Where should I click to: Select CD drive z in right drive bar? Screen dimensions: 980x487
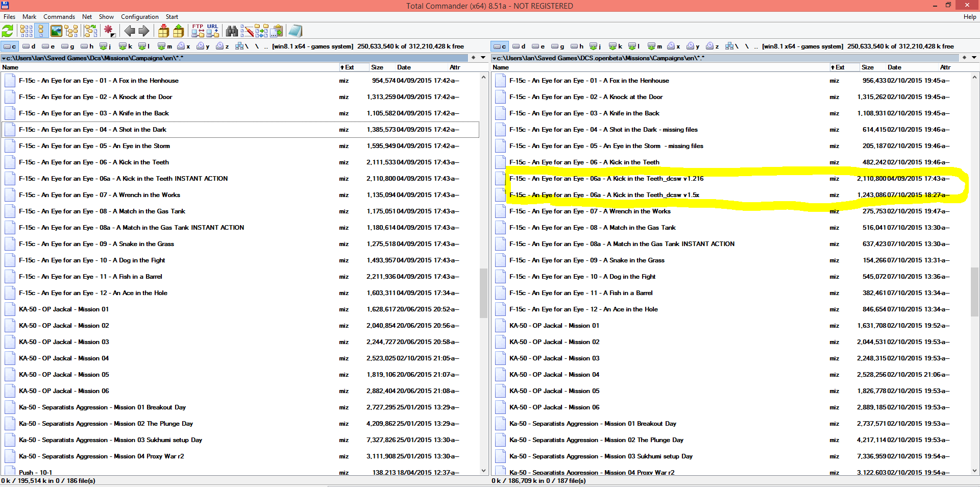pos(713,46)
